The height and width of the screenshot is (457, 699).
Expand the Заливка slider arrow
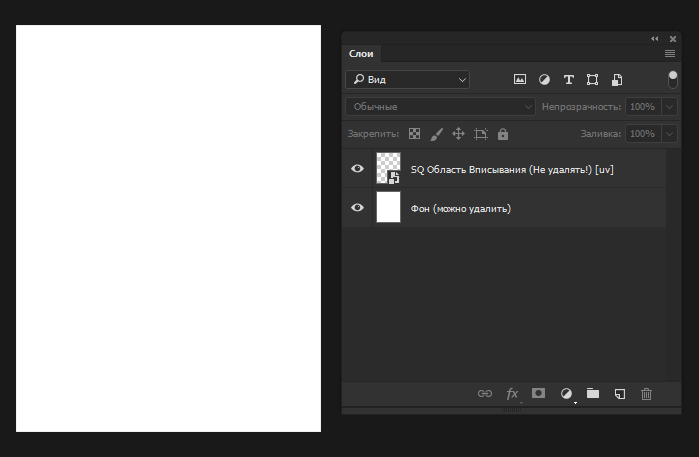pos(669,133)
